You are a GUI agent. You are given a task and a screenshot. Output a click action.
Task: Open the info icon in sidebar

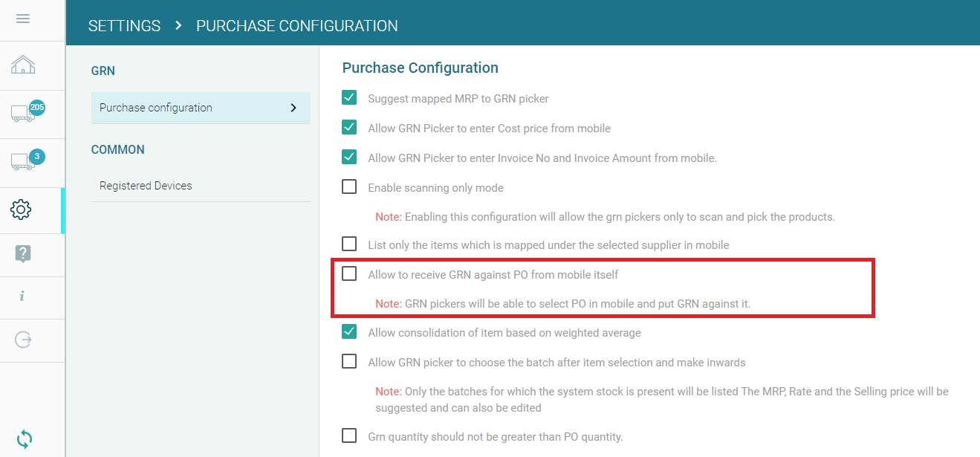22,296
